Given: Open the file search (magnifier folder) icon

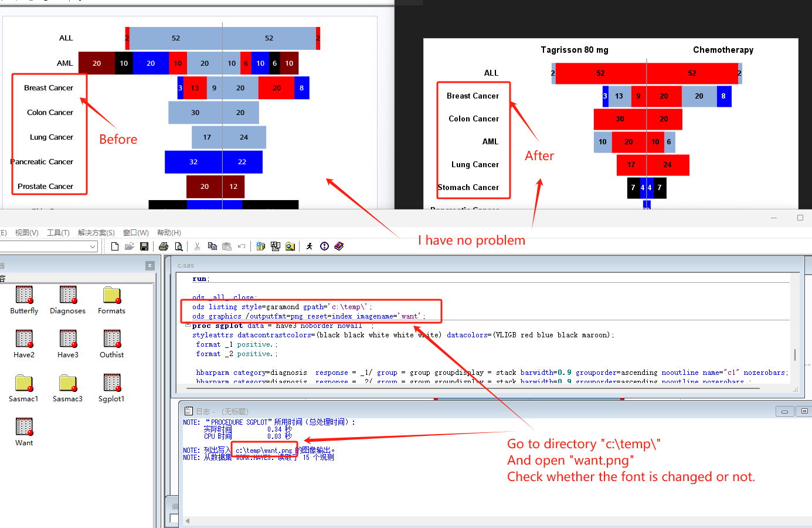Looking at the screenshot, I should point(290,246).
